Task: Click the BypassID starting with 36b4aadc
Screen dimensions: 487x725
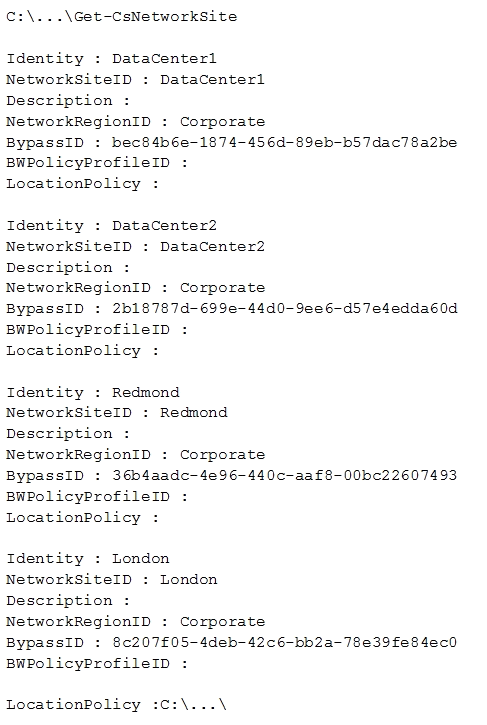Action: [x=284, y=475]
